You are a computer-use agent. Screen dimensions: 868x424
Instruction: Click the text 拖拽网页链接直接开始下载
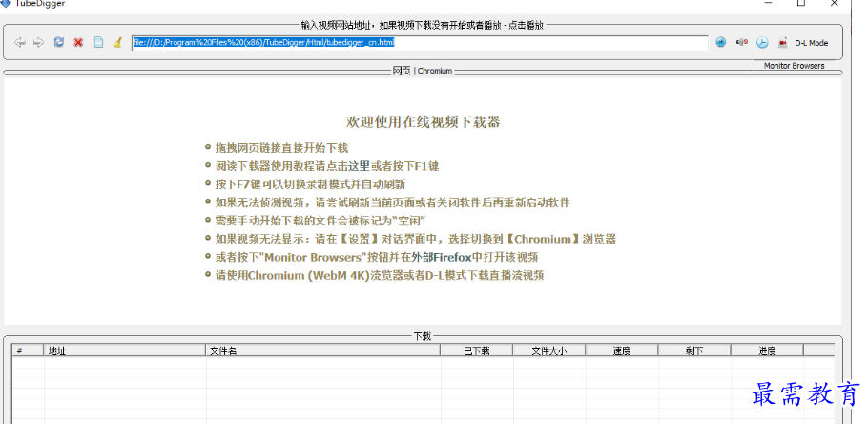point(281,148)
